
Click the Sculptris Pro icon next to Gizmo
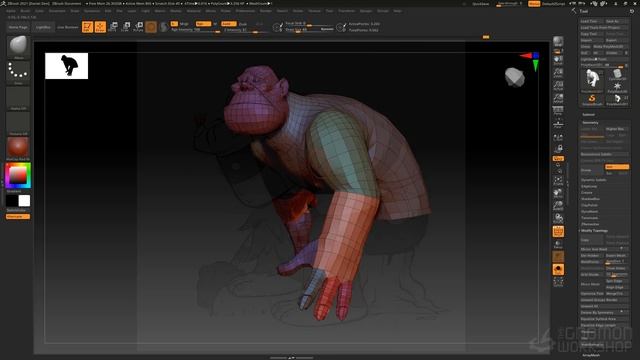click(164, 27)
